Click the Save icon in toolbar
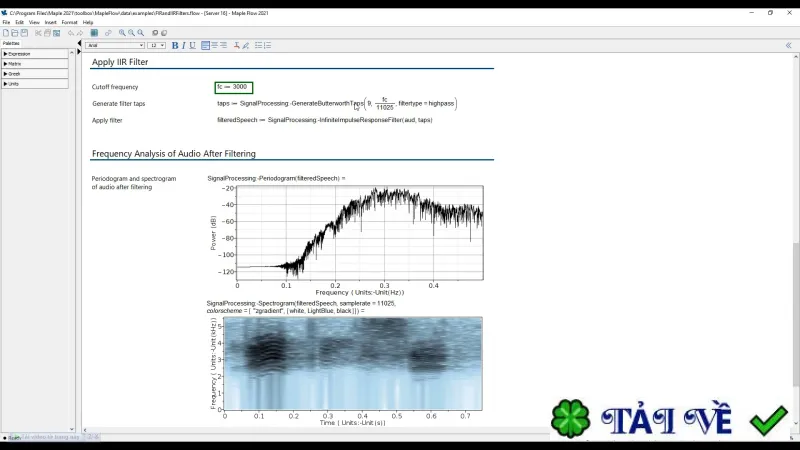This screenshot has width=800, height=450. point(24,33)
